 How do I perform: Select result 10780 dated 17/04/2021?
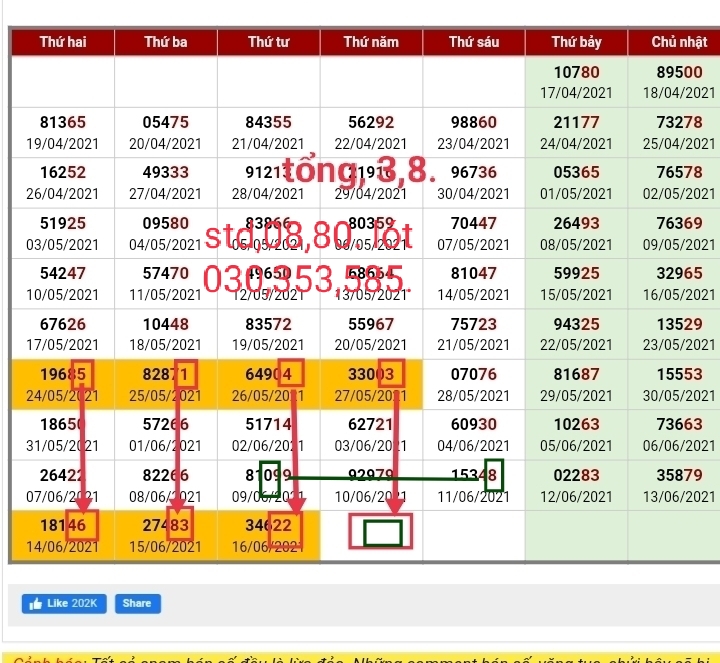pyautogui.click(x=576, y=82)
